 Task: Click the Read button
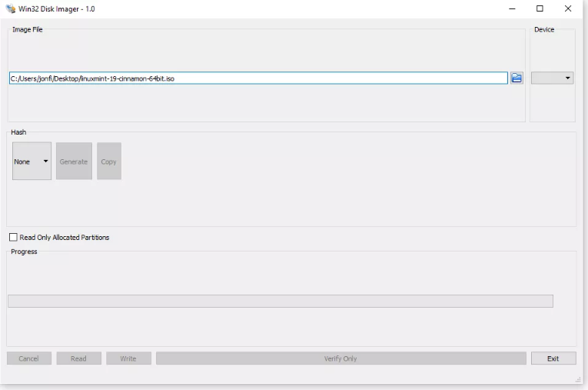point(78,358)
